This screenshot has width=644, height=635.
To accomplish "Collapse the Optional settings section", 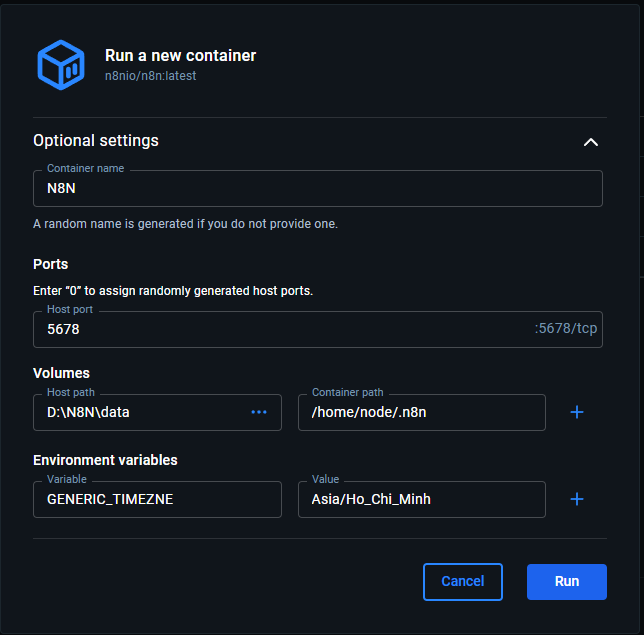I will (591, 142).
